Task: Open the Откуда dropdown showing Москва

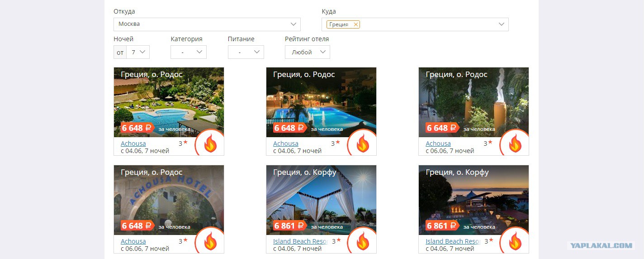Action: click(x=207, y=24)
